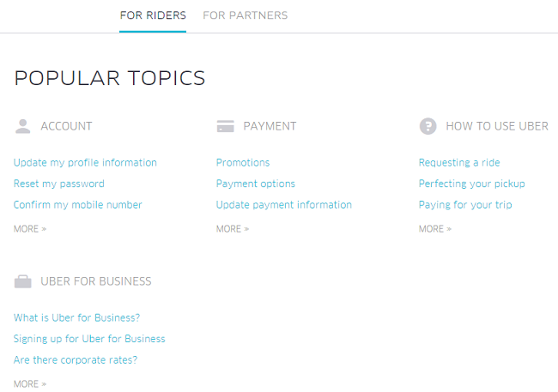The height and width of the screenshot is (392, 558).
Task: Open Payment options link
Action: coord(256,184)
